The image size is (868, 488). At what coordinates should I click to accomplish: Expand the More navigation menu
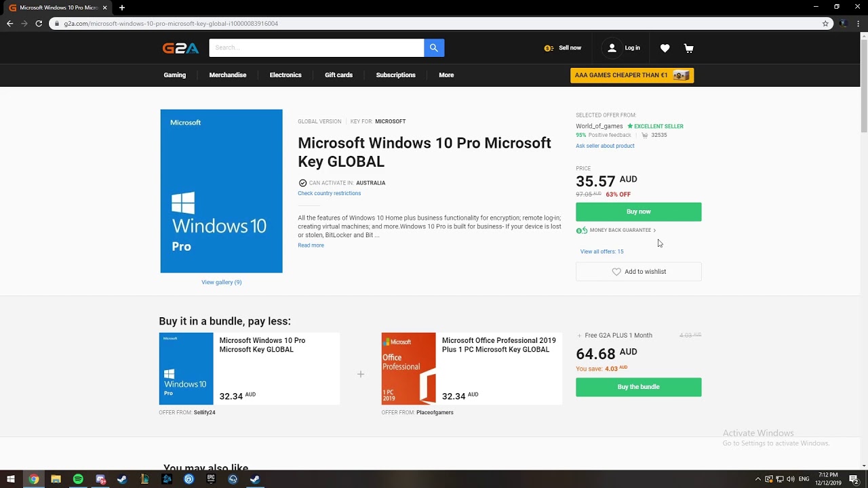pyautogui.click(x=446, y=75)
